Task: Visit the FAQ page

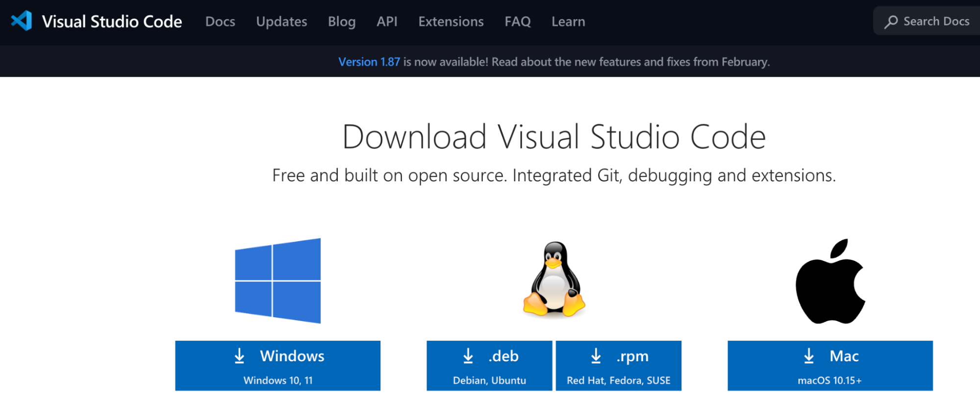Action: click(518, 22)
